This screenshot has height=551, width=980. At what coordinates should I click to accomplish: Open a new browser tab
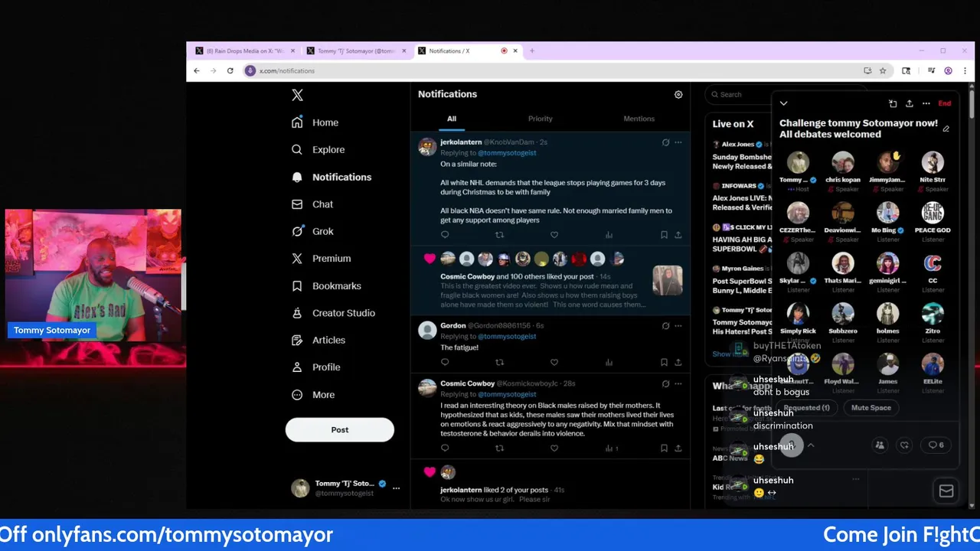click(x=532, y=51)
